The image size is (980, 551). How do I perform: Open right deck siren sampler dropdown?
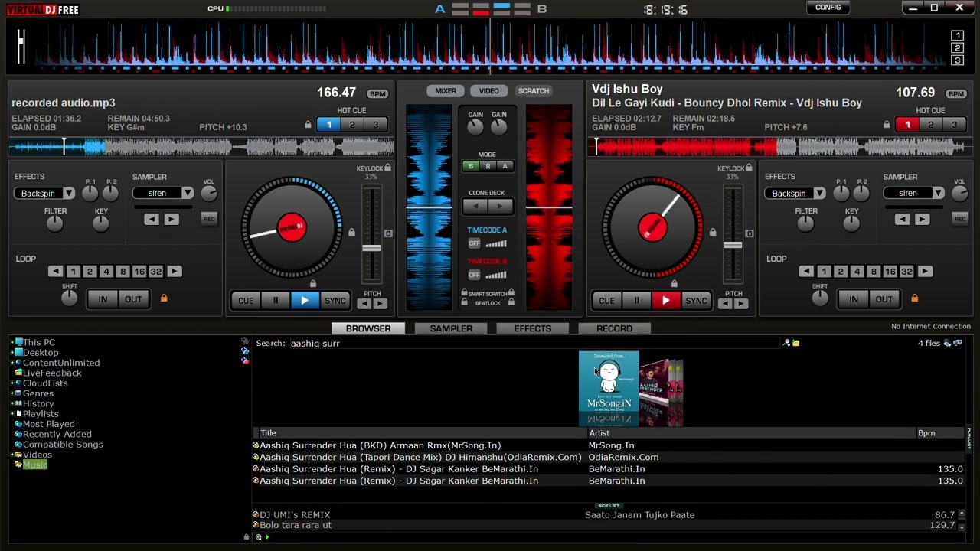[x=939, y=194]
